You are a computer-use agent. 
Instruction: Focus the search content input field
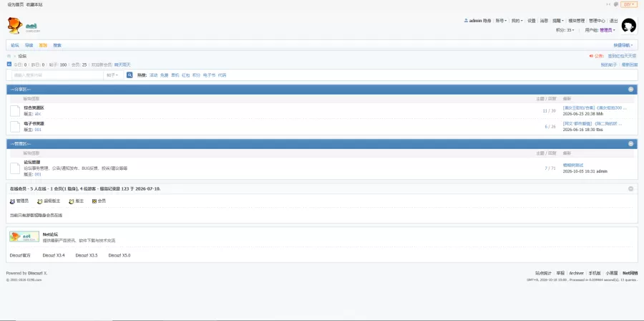(x=57, y=75)
